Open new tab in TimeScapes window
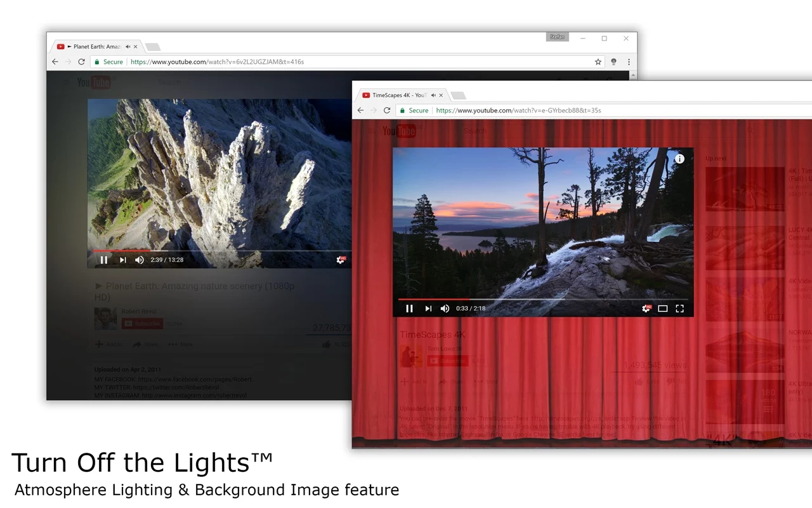The height and width of the screenshot is (508, 812). [x=457, y=96]
